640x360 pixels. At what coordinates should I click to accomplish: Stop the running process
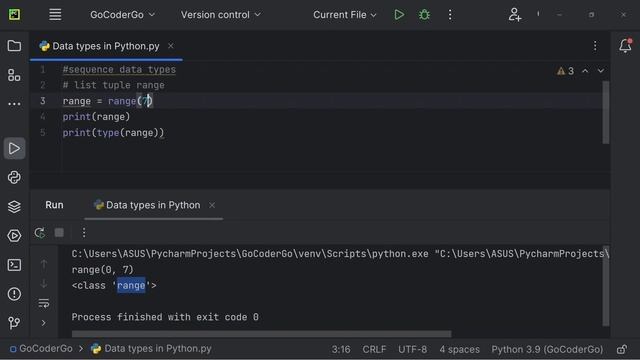pyautogui.click(x=59, y=233)
